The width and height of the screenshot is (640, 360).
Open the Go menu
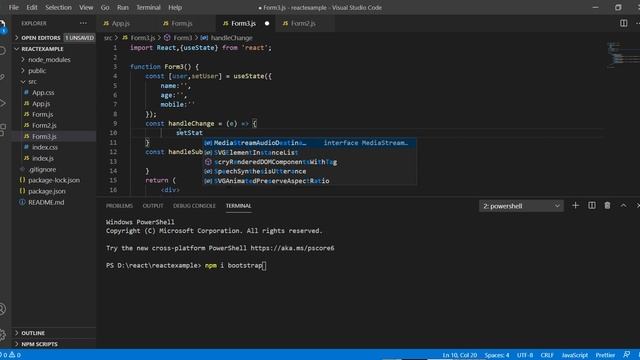pos(105,7)
